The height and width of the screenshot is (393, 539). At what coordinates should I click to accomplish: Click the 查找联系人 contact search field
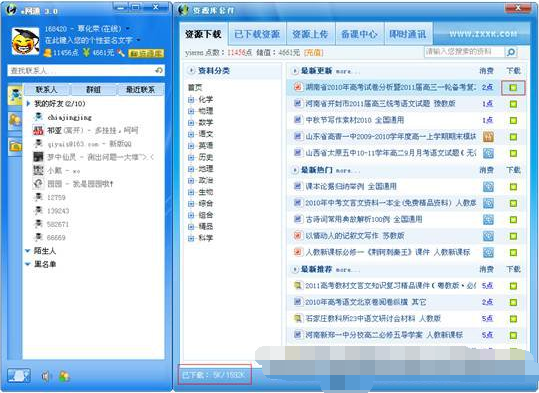tap(86, 70)
